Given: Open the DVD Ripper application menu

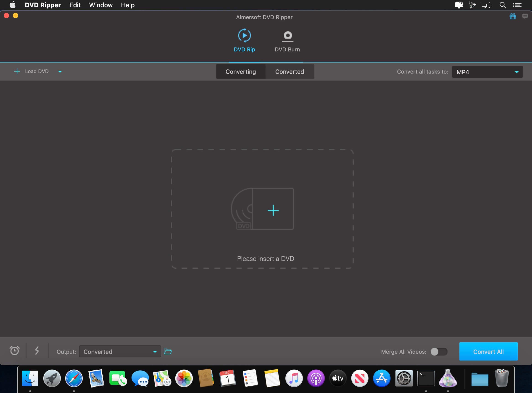Looking at the screenshot, I should (43, 5).
